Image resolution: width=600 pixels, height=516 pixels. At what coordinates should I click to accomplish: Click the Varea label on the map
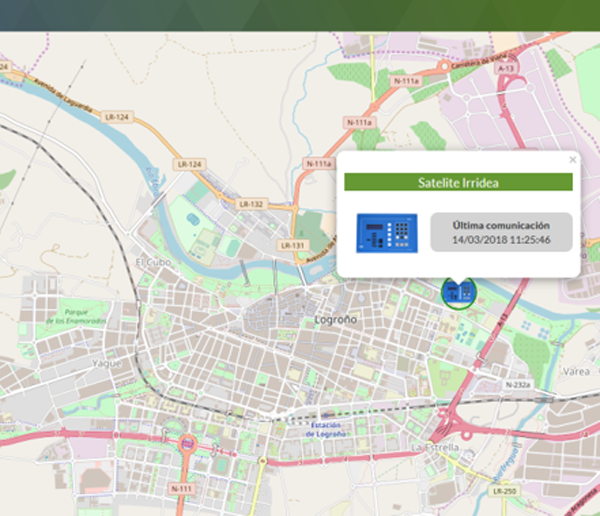574,370
